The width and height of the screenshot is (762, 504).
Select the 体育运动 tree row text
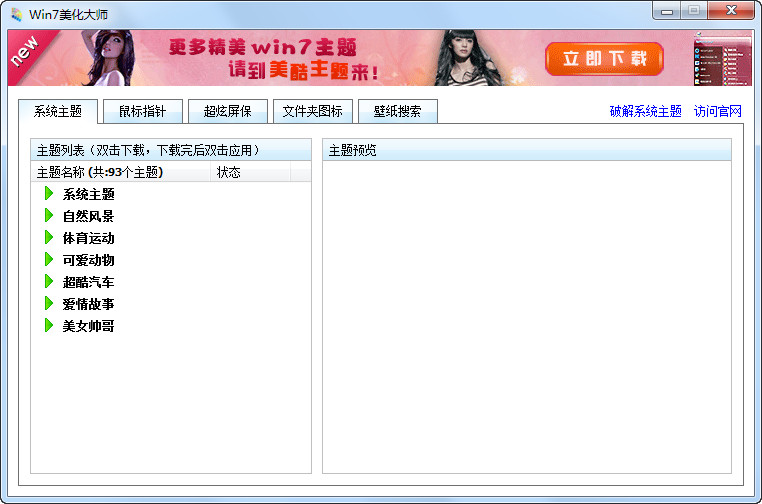88,238
